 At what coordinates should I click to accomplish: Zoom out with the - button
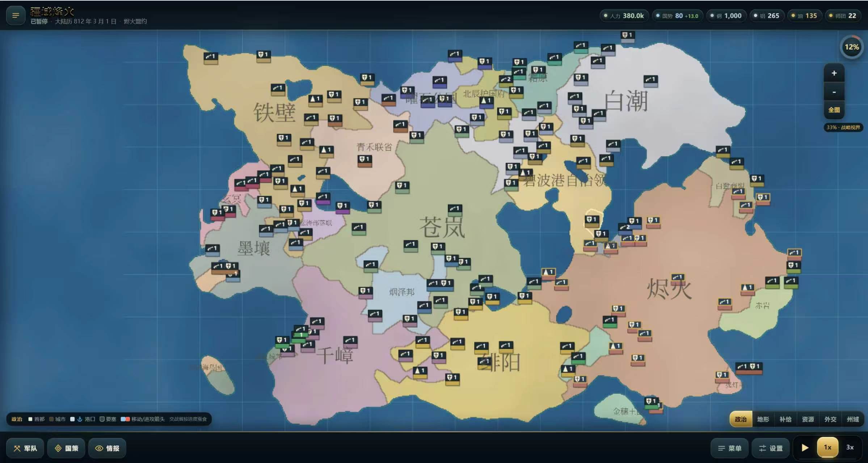tap(834, 92)
